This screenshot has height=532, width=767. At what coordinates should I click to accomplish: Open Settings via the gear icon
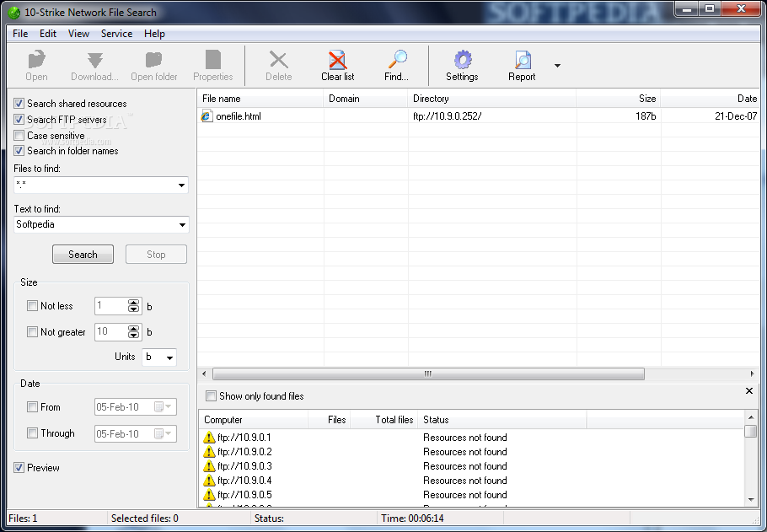coord(462,60)
